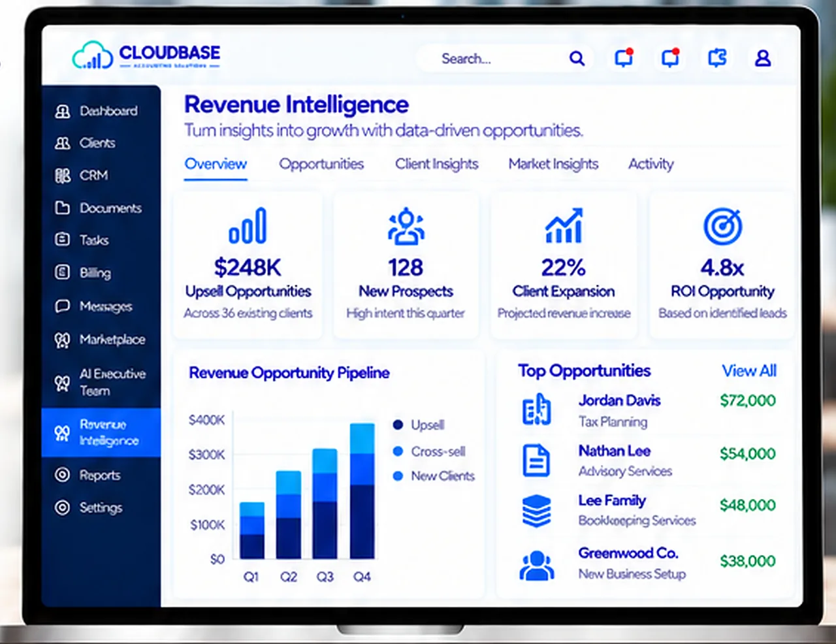Click the View All link

click(749, 371)
